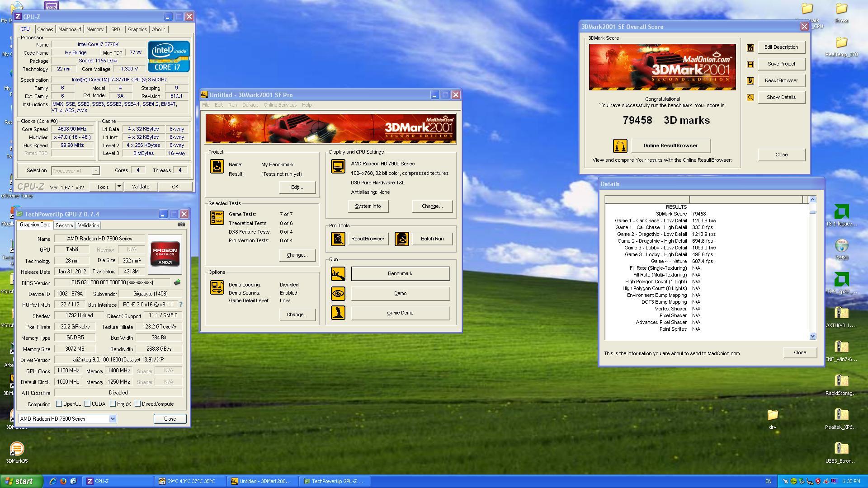868x488 pixels.
Task: Click the OK button in CPU-Z
Action: pos(175,187)
